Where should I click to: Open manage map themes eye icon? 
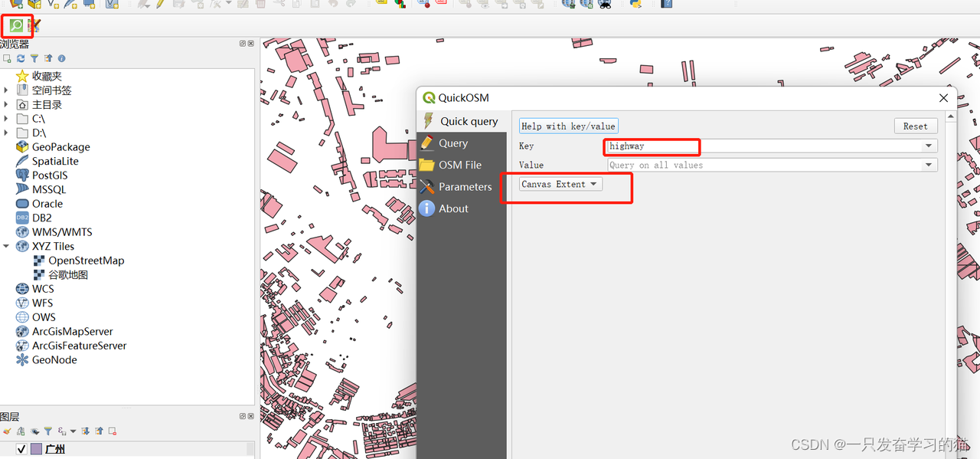pos(34,431)
